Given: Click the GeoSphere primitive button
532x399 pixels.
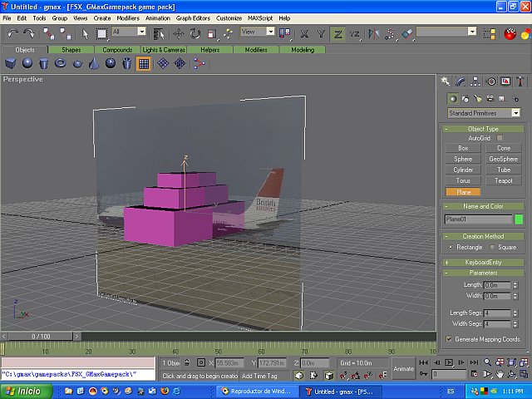Looking at the screenshot, I should tap(504, 159).
